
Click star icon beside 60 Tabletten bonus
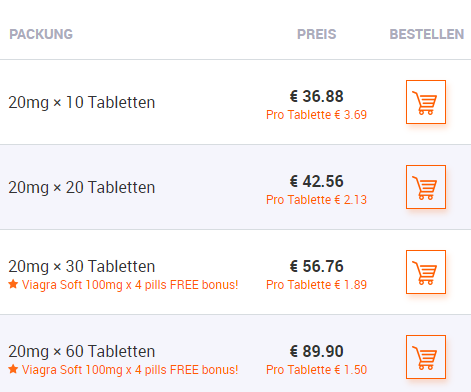(x=13, y=369)
